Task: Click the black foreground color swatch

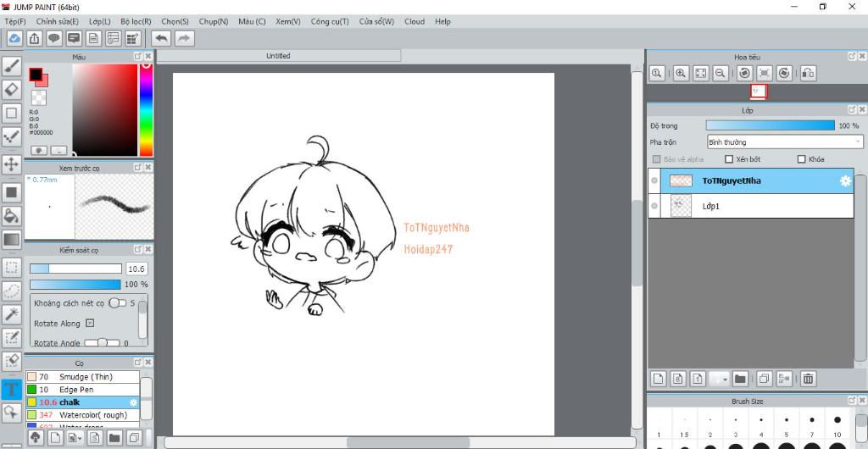Action: (x=36, y=74)
